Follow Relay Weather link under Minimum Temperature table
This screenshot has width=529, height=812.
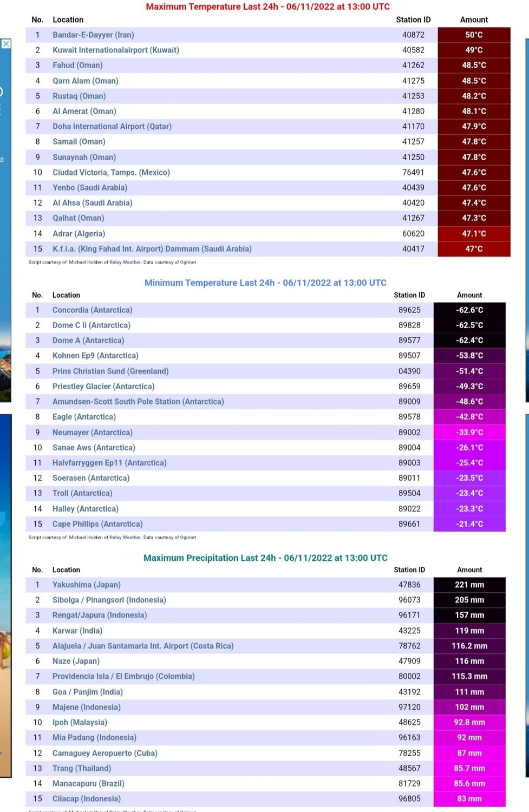(x=125, y=538)
